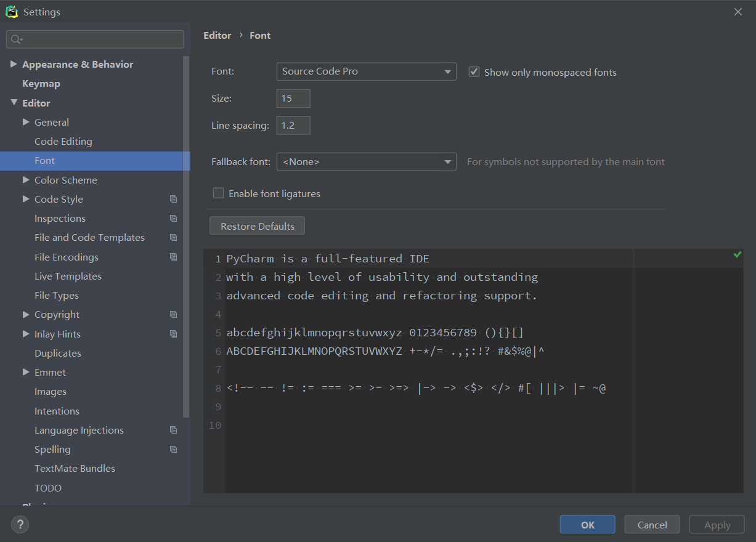This screenshot has width=756, height=542.
Task: Click the "Line spacing:" label
Action: pos(240,126)
